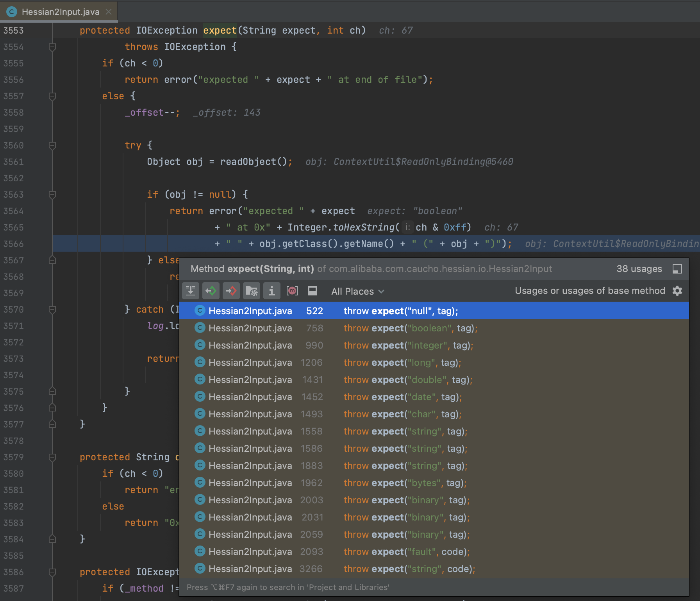The height and width of the screenshot is (601, 700).
Task: Click line number 3553 in gutter
Action: click(14, 30)
